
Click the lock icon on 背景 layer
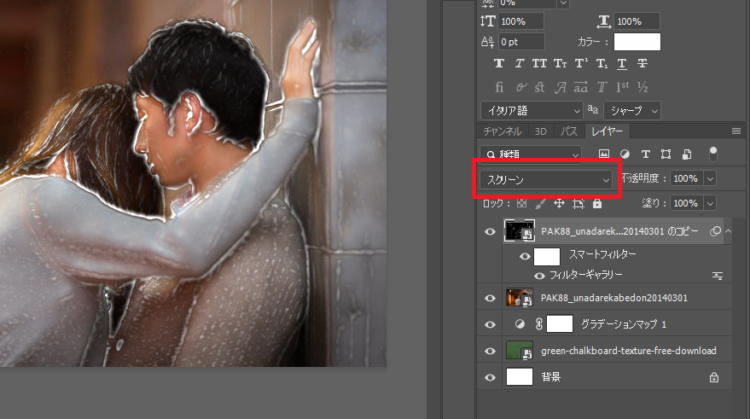tap(714, 377)
